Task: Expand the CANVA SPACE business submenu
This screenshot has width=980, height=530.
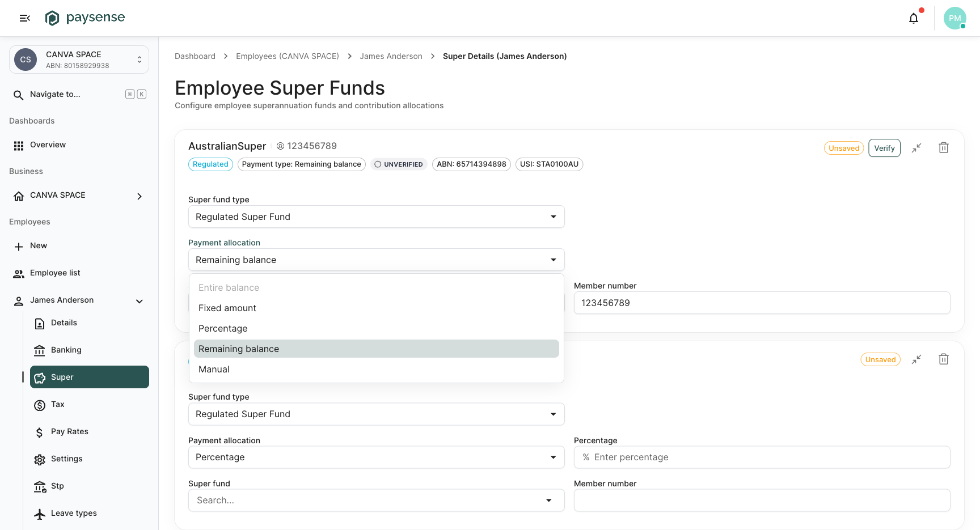Action: tap(140, 196)
